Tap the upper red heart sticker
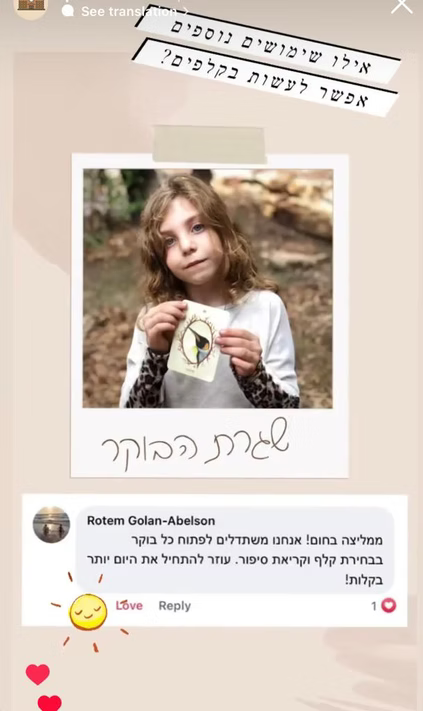 pos(38,674)
